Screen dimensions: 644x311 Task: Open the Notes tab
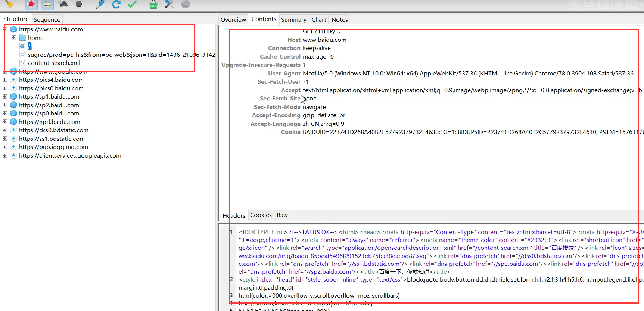tap(340, 19)
